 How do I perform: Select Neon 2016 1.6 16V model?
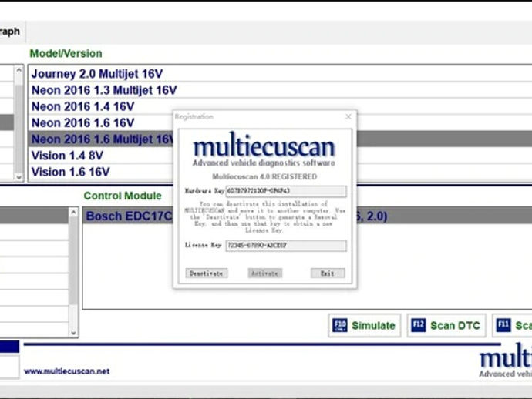280,122
